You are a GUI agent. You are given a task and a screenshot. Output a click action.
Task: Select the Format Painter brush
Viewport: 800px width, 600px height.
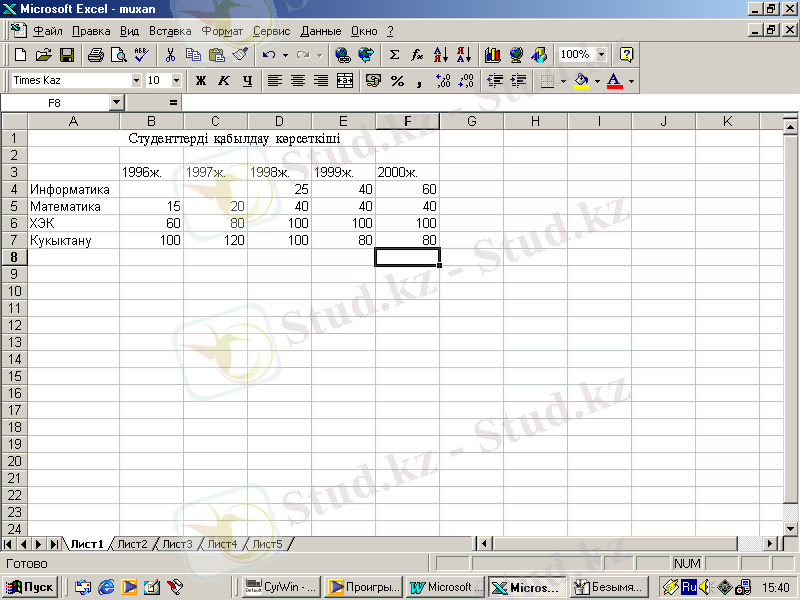pyautogui.click(x=238, y=55)
